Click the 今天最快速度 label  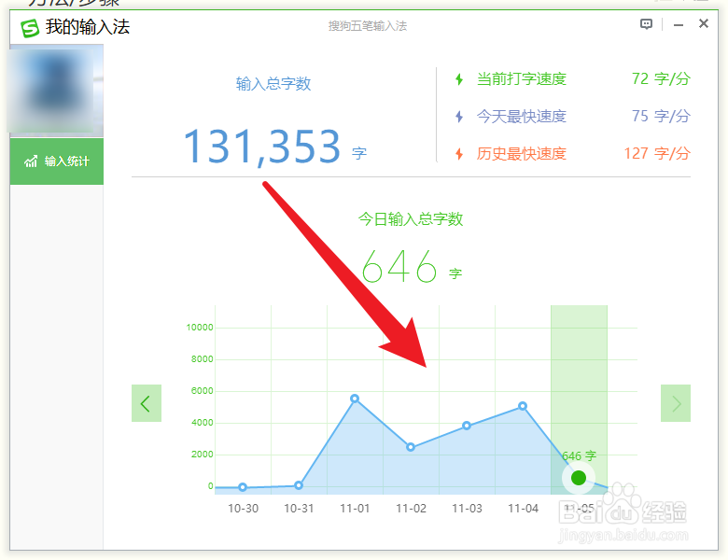522,116
